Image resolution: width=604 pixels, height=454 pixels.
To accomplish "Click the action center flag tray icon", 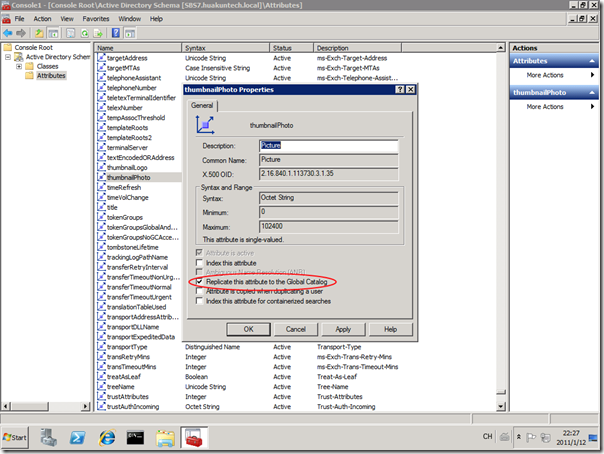I will tap(531, 437).
